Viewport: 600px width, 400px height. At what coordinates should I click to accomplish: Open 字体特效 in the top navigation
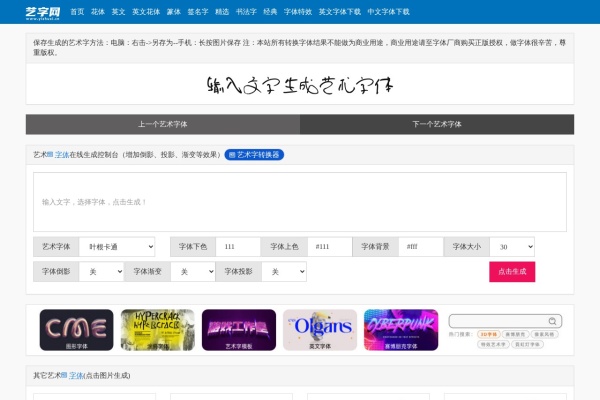[298, 12]
